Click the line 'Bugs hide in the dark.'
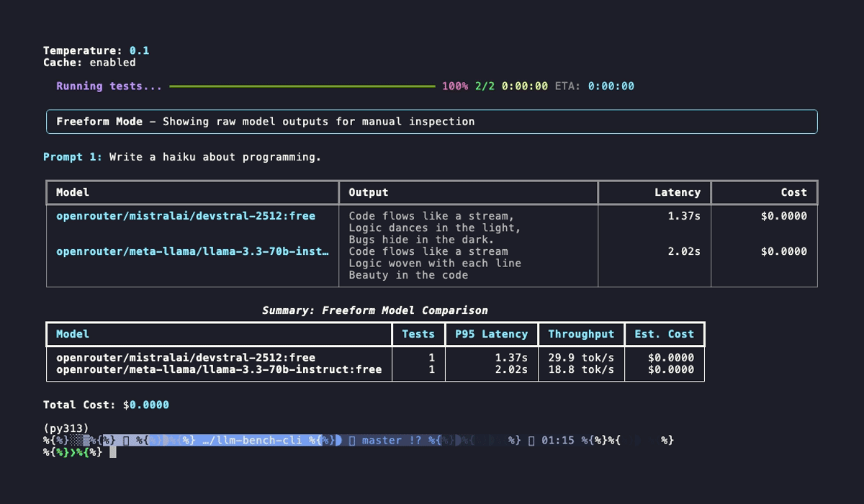 click(x=421, y=240)
